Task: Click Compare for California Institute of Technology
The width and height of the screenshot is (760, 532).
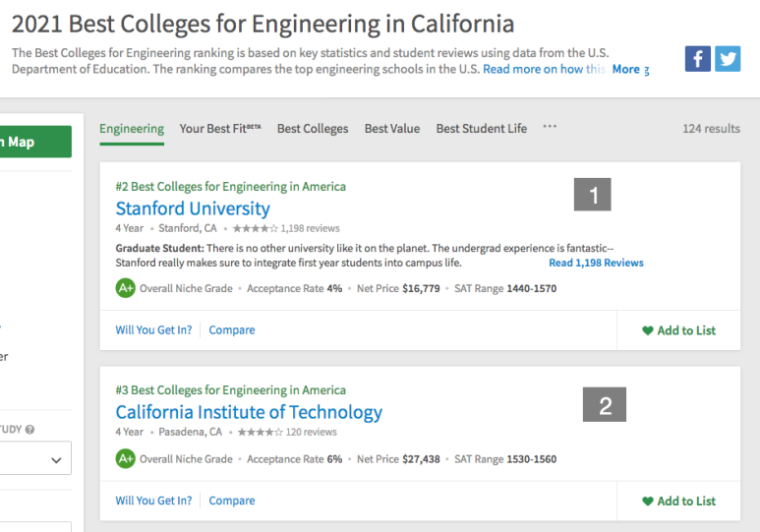Action: [x=232, y=501]
